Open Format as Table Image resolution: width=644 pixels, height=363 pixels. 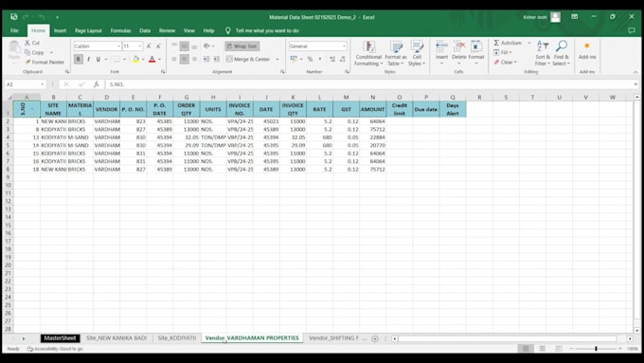(x=395, y=53)
